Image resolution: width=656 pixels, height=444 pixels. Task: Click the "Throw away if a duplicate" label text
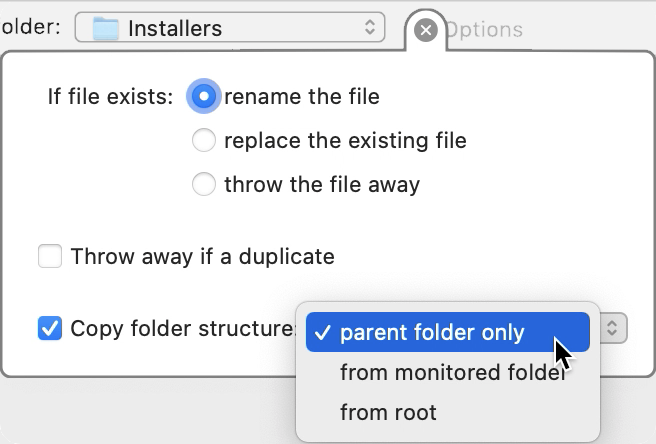(x=202, y=257)
